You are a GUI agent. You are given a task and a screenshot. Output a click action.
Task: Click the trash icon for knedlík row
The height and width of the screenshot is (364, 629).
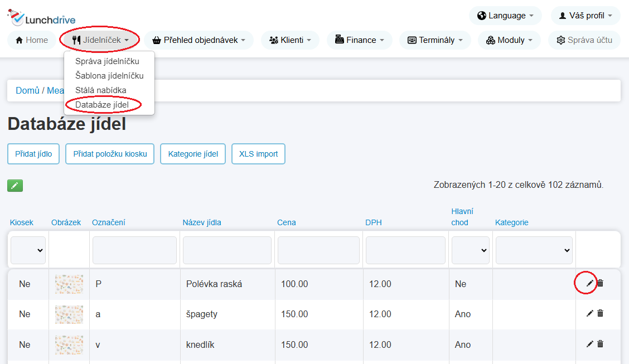pos(600,343)
